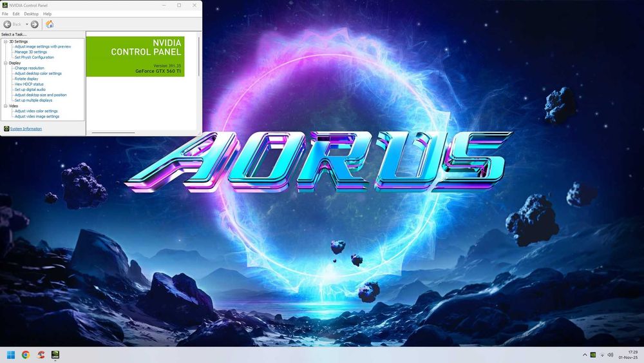Open the Desktop menu
Image resolution: width=644 pixels, height=363 pixels.
[x=31, y=14]
